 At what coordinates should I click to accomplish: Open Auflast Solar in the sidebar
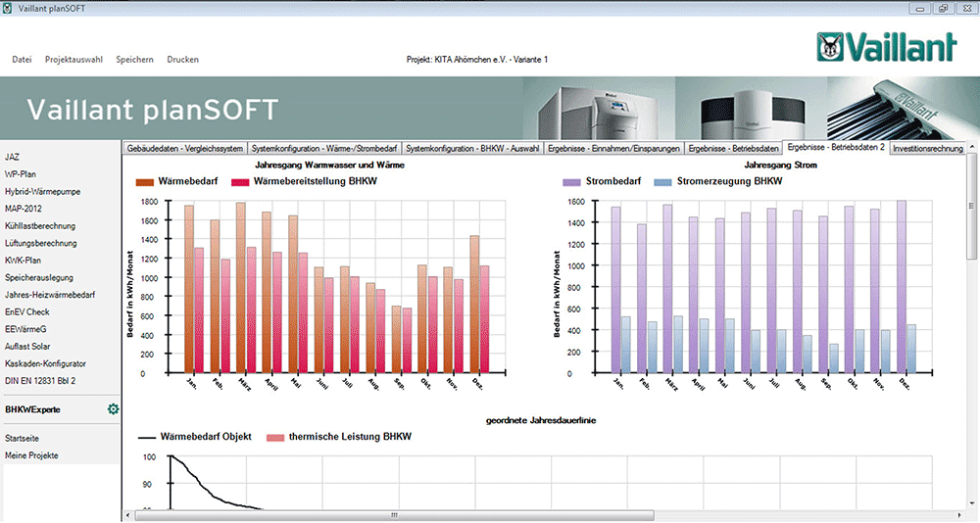coord(27,346)
